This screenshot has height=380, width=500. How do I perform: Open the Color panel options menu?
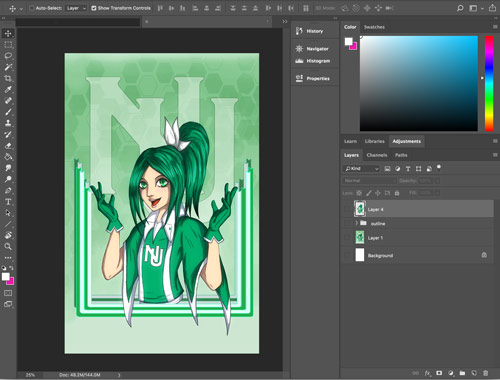495,27
